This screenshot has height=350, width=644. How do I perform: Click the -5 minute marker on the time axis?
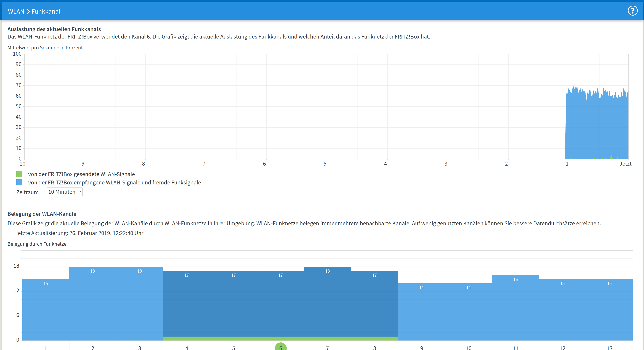point(324,164)
